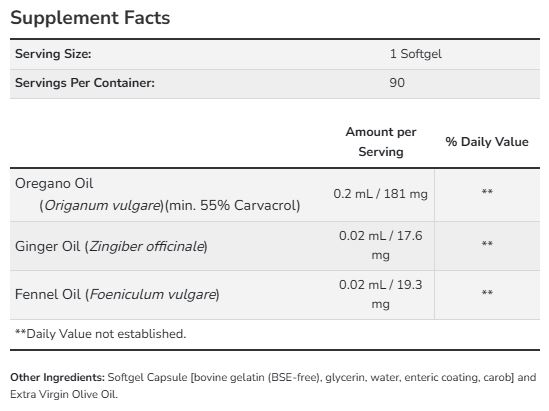Image resolution: width=549 pixels, height=411 pixels.
Task: Click the Supplement Facts heading
Action: tap(90, 18)
